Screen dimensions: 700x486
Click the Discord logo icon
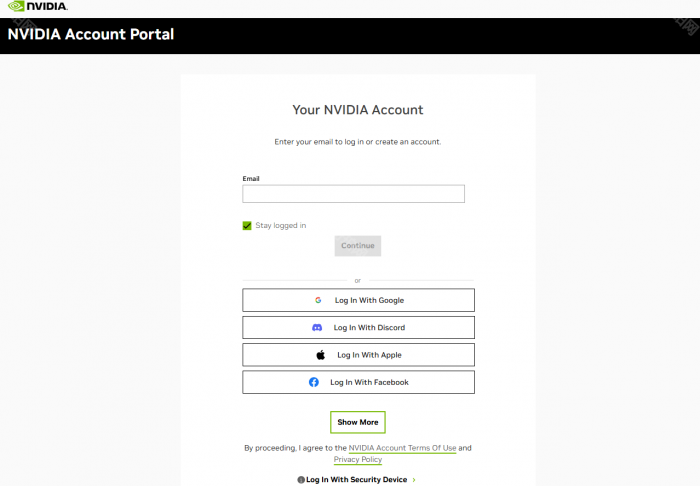click(317, 328)
